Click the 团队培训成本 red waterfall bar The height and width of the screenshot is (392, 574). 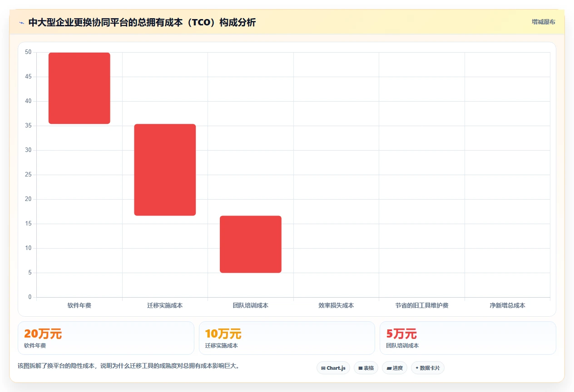[x=251, y=244]
